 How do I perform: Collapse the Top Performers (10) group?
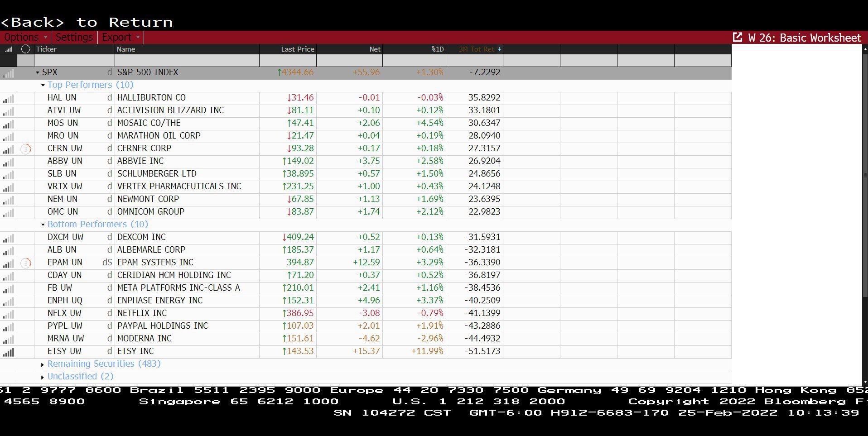click(x=43, y=85)
